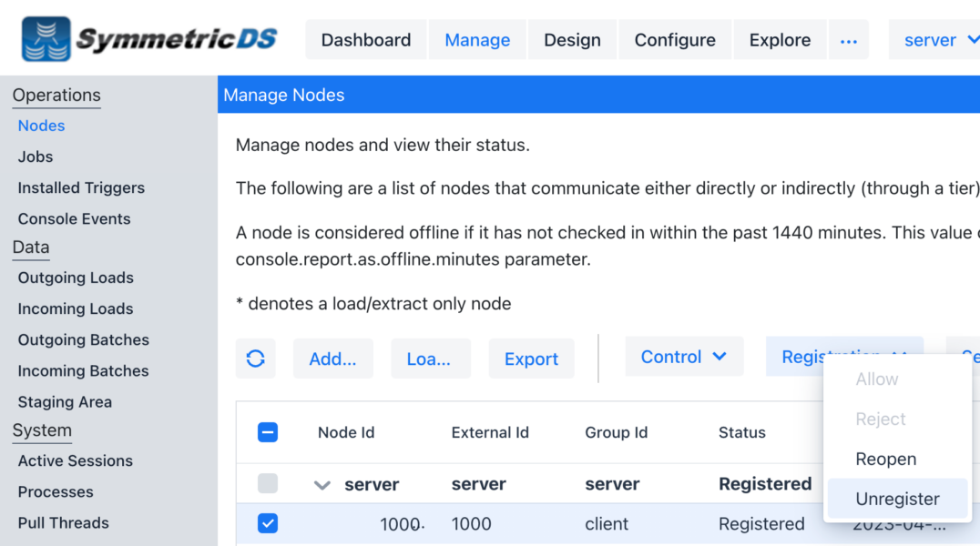Click the Add button
Screen dimensions: 980x546
(332, 359)
